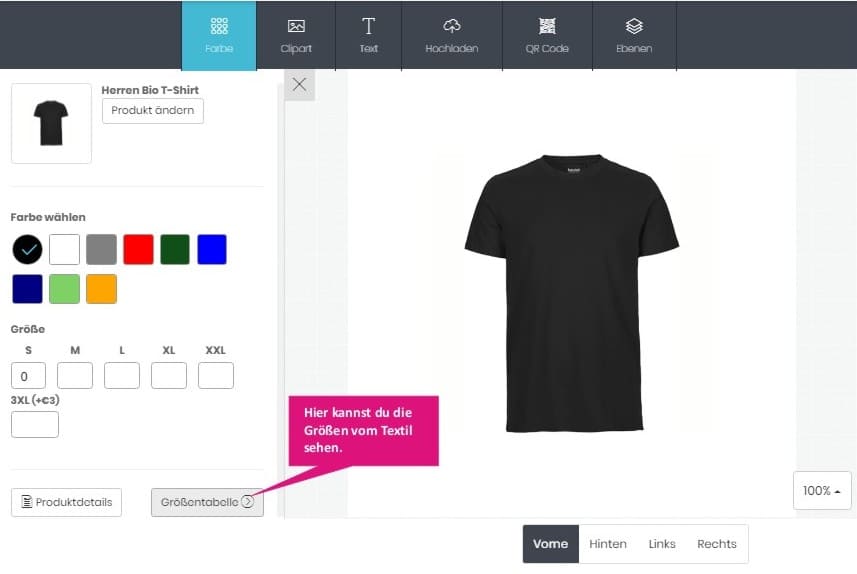Open the QR Code tool

[547, 35]
